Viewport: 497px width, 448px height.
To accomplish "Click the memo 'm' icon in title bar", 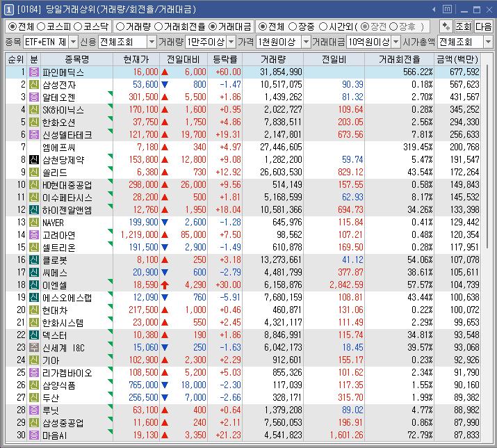I will click(x=447, y=9).
